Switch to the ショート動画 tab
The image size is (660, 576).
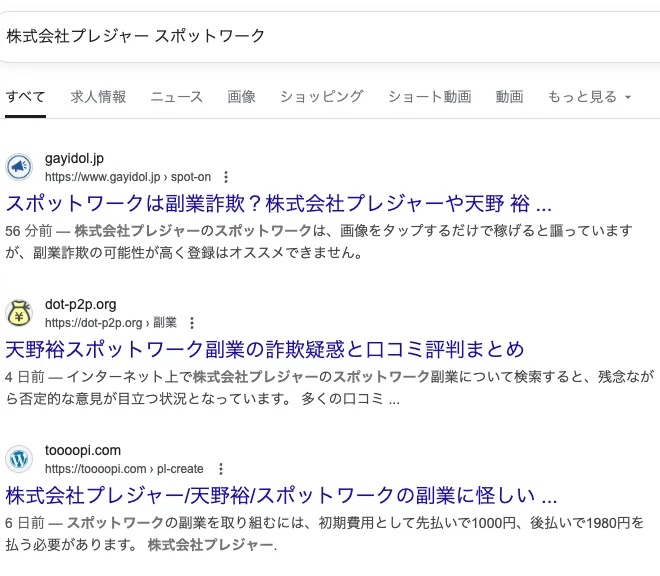429,97
